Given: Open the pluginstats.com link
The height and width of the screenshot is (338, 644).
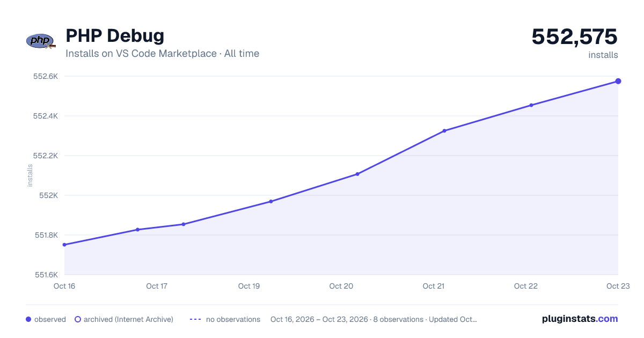Looking at the screenshot, I should 580,319.
